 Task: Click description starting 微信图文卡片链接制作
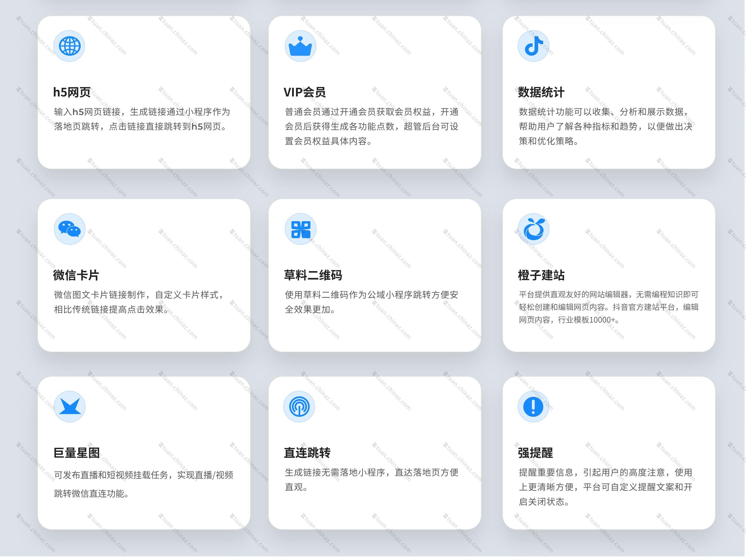pyautogui.click(x=139, y=302)
